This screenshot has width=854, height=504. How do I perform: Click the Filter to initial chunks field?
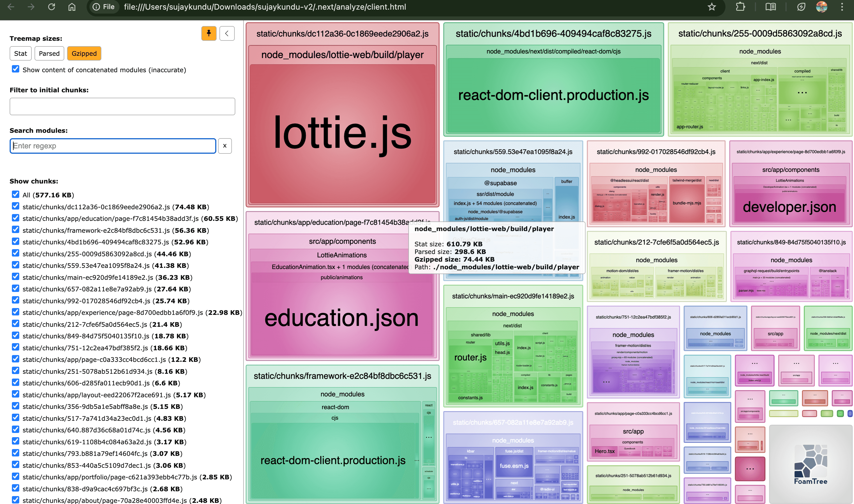point(122,106)
